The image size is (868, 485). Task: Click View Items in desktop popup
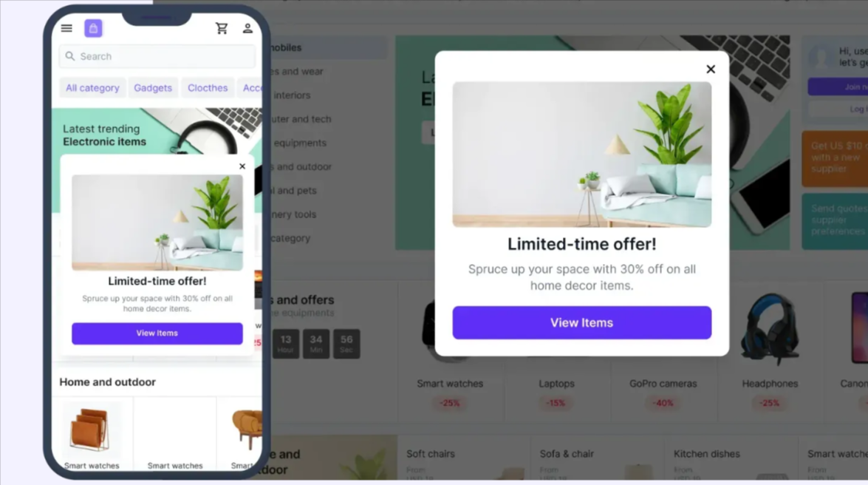tap(582, 322)
